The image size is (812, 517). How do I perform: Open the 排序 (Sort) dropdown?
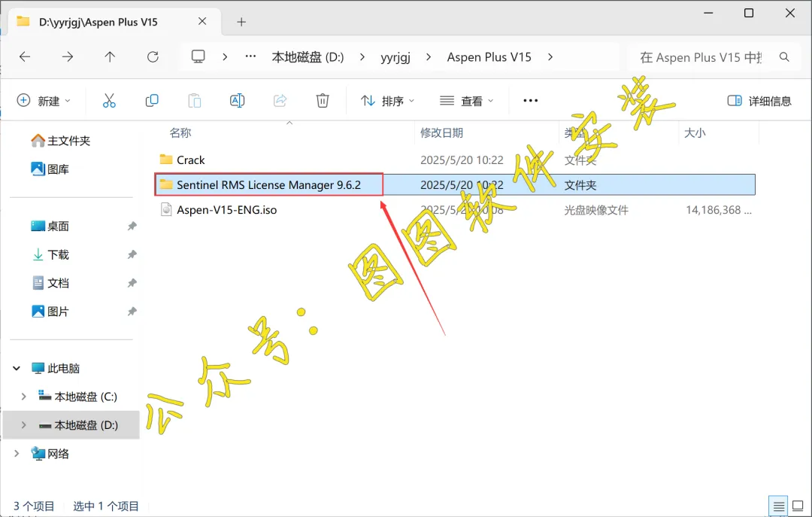388,101
